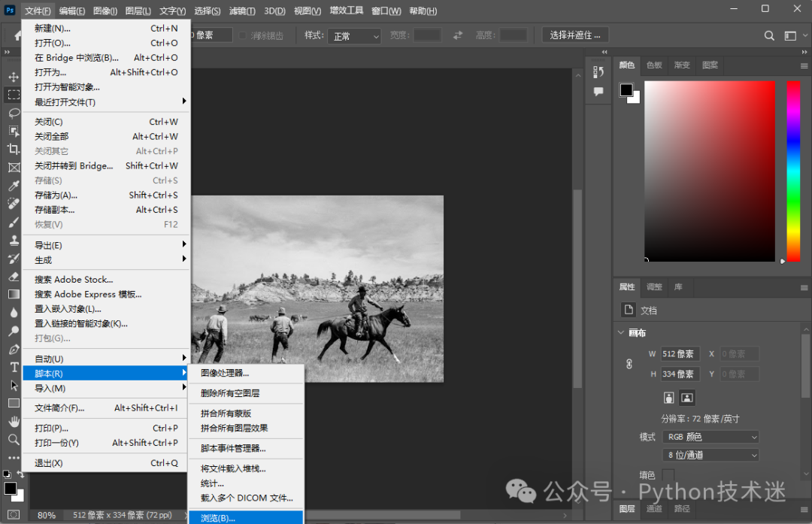Open the comments panel icon
Image resolution: width=812 pixels, height=524 pixels.
pos(598,92)
